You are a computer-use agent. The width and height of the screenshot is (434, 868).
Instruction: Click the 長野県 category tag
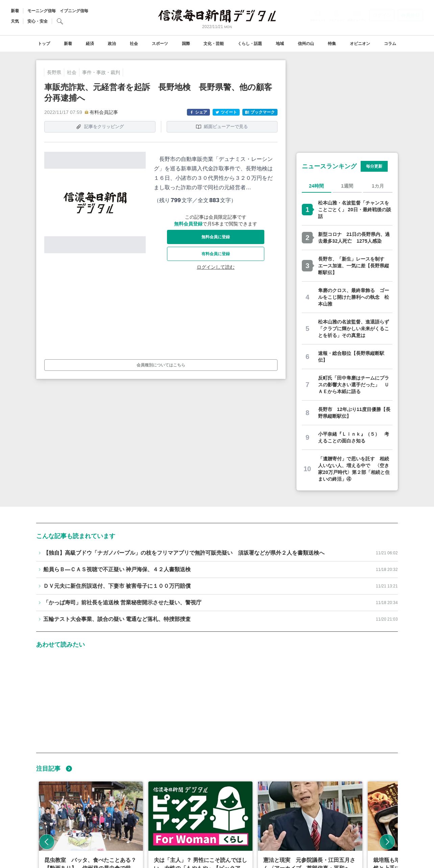tap(54, 72)
